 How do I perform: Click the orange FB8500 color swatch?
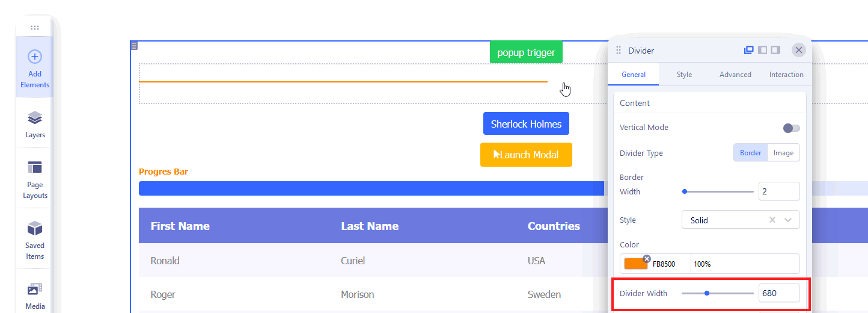pyautogui.click(x=635, y=264)
